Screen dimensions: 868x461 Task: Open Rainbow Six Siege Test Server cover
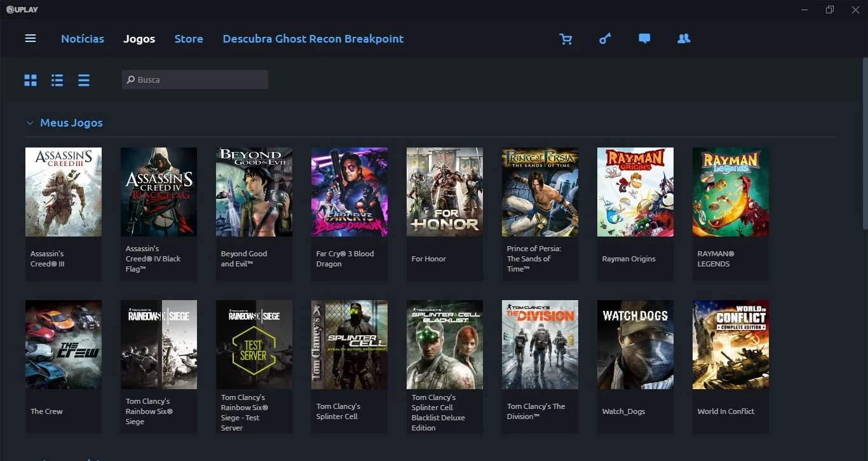pyautogui.click(x=254, y=345)
